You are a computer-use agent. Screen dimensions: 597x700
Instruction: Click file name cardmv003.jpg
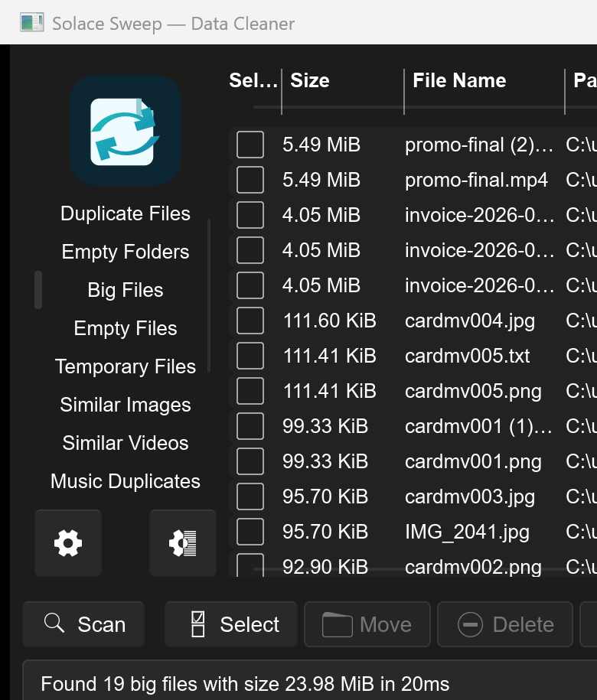[470, 497]
